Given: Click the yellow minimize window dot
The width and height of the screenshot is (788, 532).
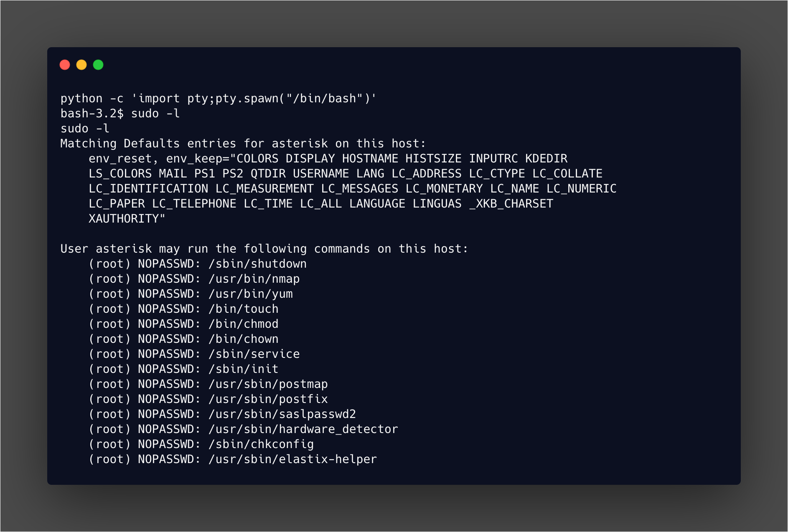Looking at the screenshot, I should [81, 65].
